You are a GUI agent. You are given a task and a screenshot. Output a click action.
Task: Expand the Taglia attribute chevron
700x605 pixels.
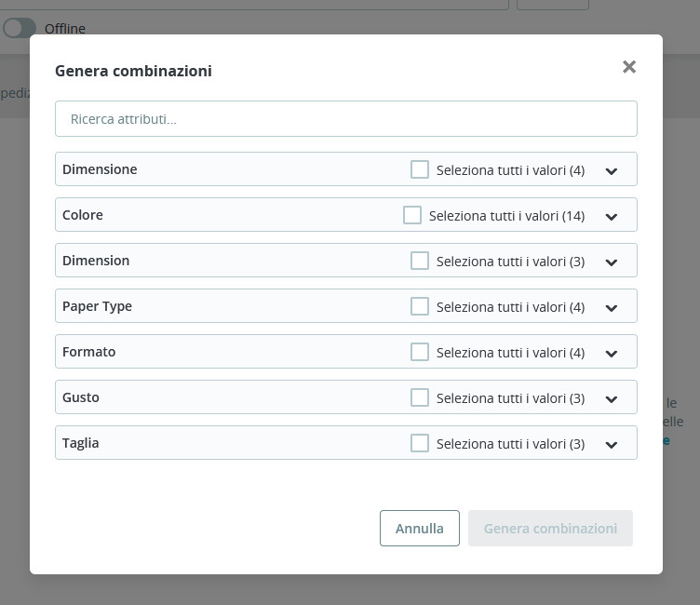click(612, 444)
